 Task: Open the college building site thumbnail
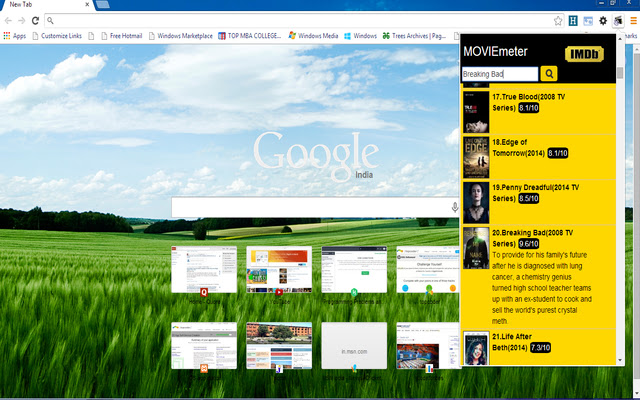pos(279,346)
